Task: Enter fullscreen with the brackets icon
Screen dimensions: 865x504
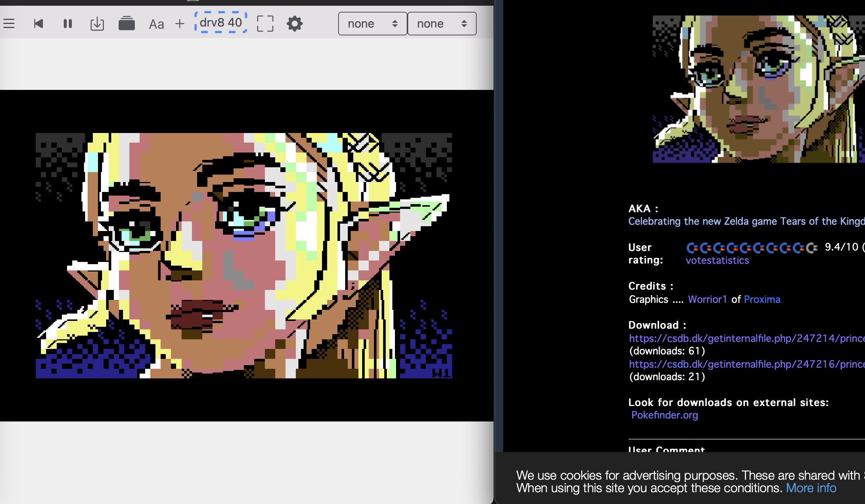Action: point(265,23)
